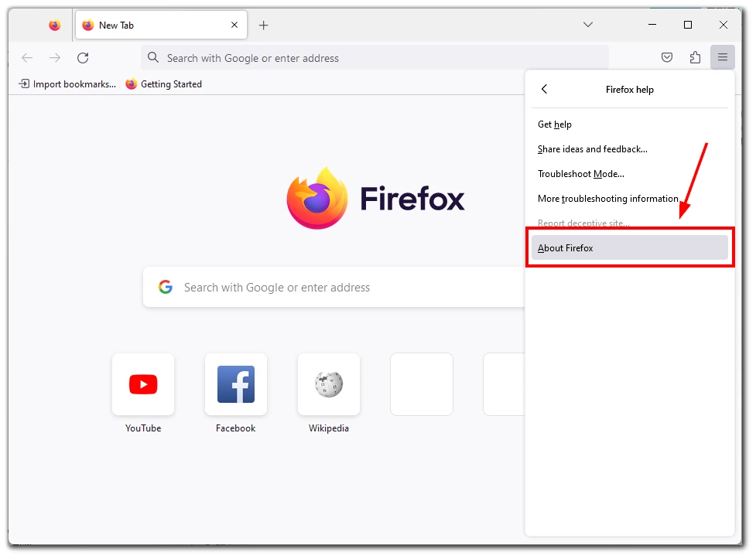
Task: Open YouTube shortcut tile
Action: click(x=143, y=384)
